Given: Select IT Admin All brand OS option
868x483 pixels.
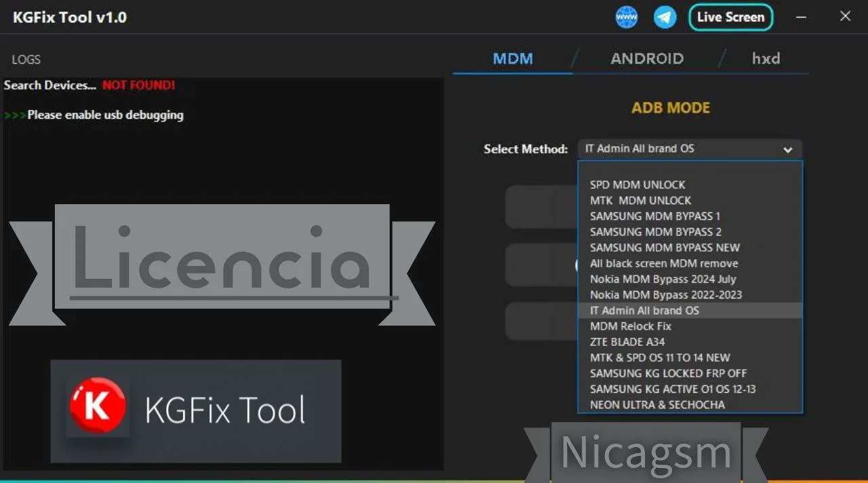Looking at the screenshot, I should point(690,310).
